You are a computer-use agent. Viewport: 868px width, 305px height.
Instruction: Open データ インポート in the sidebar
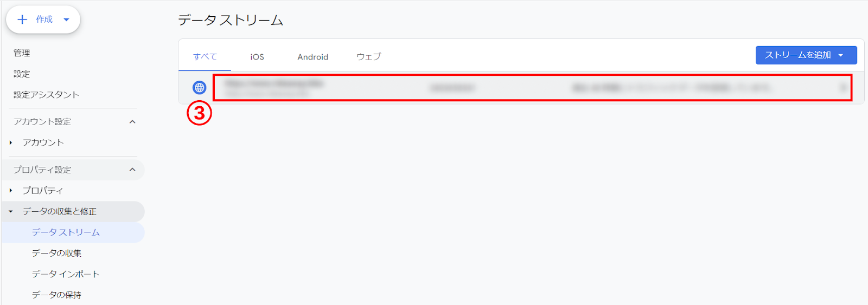coord(66,274)
